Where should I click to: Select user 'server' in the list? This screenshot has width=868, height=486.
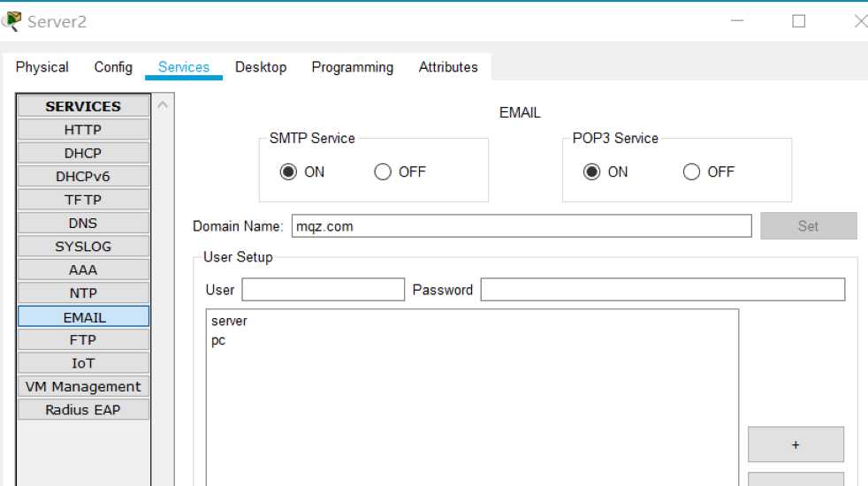[229, 321]
